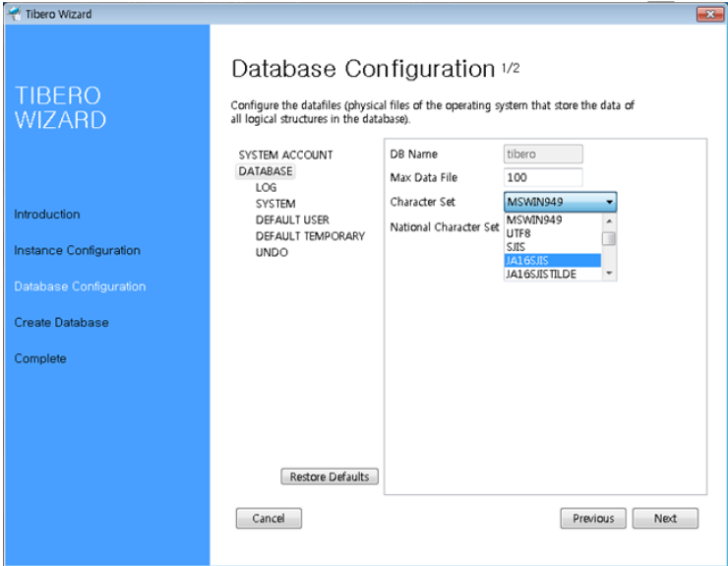The image size is (728, 566).
Task: Open the LOG tree item
Action: 266,187
